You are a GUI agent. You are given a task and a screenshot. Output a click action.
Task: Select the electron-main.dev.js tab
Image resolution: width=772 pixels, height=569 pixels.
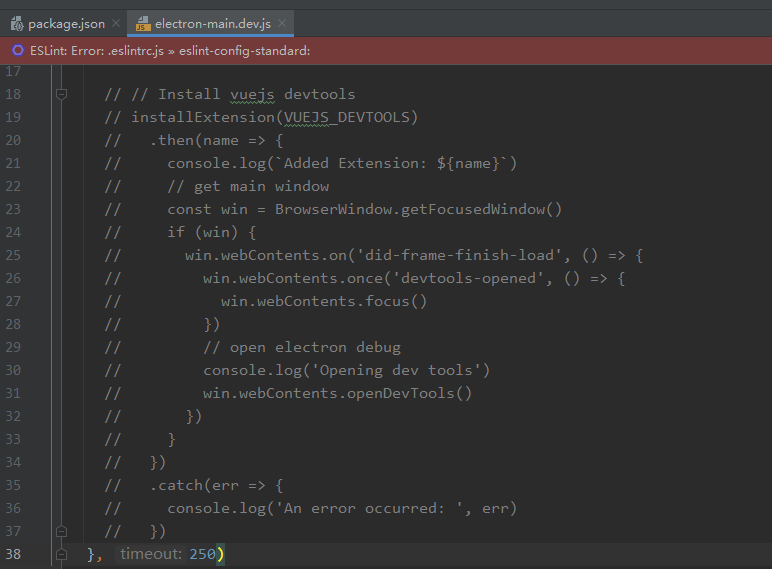pos(210,24)
